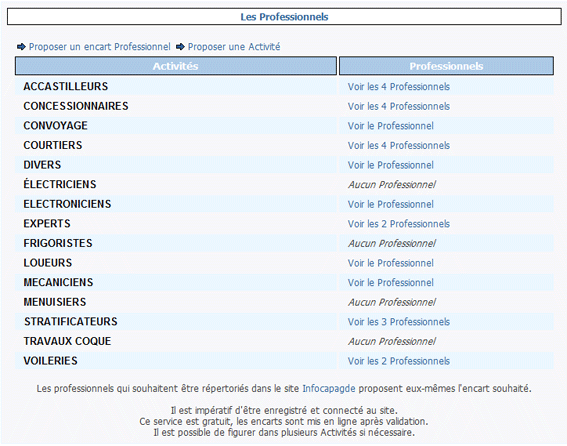Click arrow icon beside Proposer une Activité
This screenshot has height=446, width=567.
pyautogui.click(x=180, y=47)
